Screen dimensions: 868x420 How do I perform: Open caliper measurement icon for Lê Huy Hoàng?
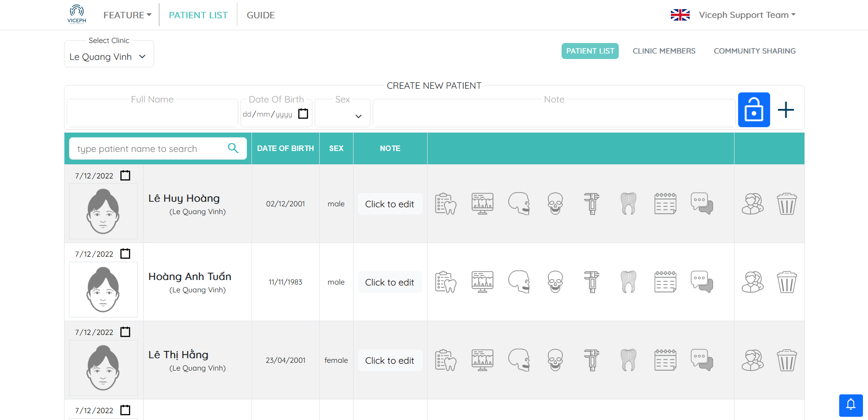(x=592, y=204)
